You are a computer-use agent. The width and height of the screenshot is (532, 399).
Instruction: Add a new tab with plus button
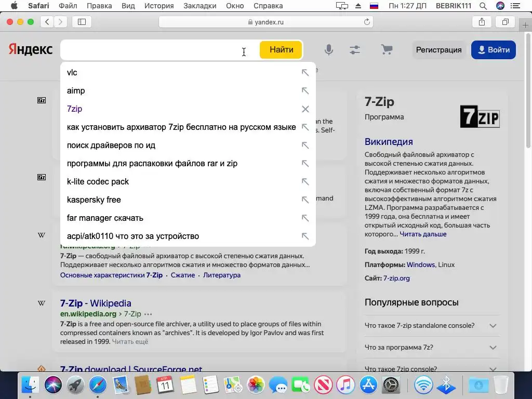point(525,25)
